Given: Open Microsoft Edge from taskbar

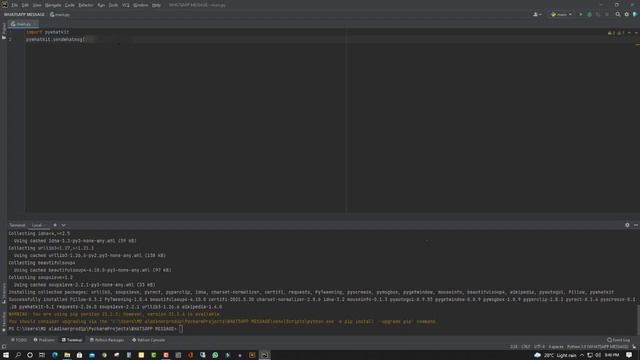Looking at the screenshot, I should point(55,355).
